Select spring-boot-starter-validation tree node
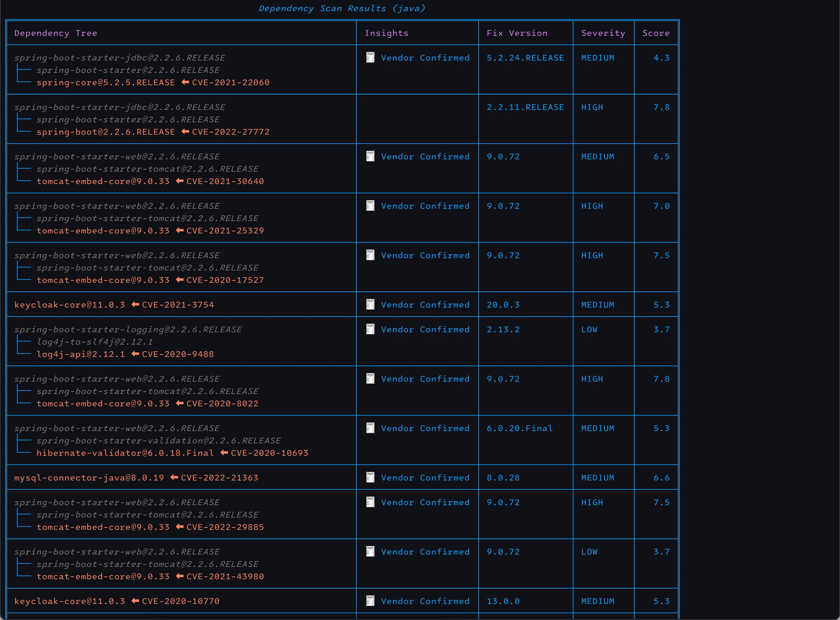840x620 pixels. [158, 441]
